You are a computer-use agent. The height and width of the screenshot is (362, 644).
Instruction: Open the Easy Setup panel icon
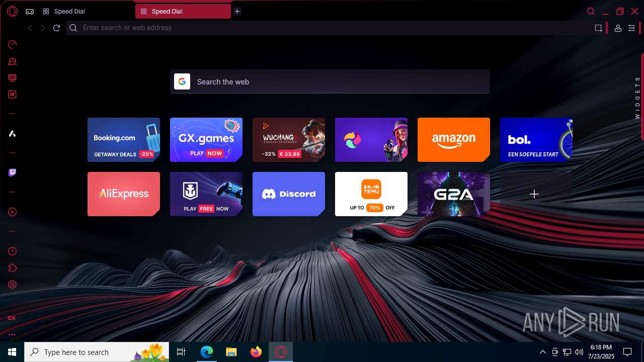pyautogui.click(x=631, y=28)
